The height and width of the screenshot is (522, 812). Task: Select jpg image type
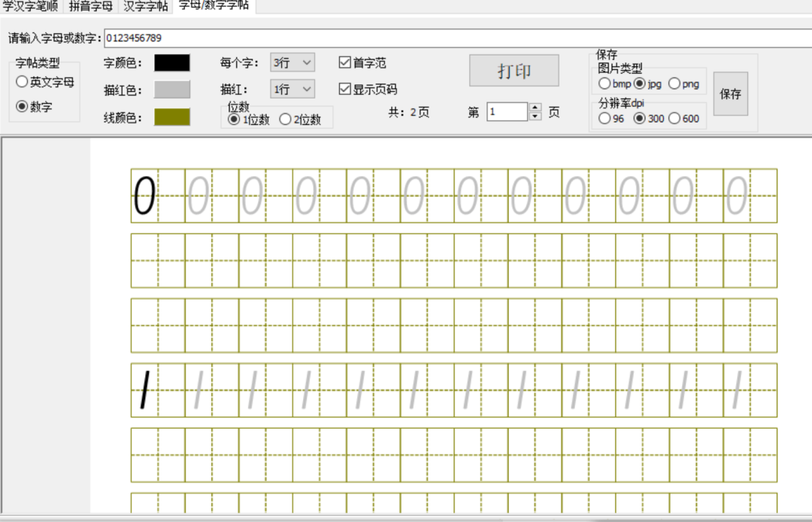[648, 83]
